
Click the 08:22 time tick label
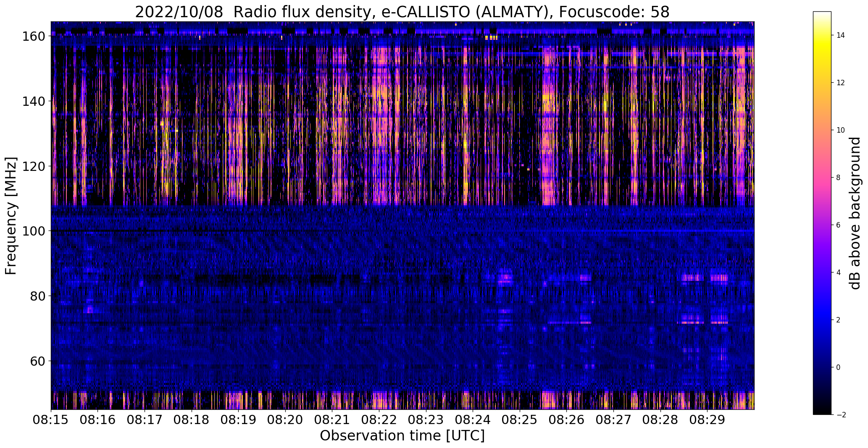pyautogui.click(x=379, y=420)
